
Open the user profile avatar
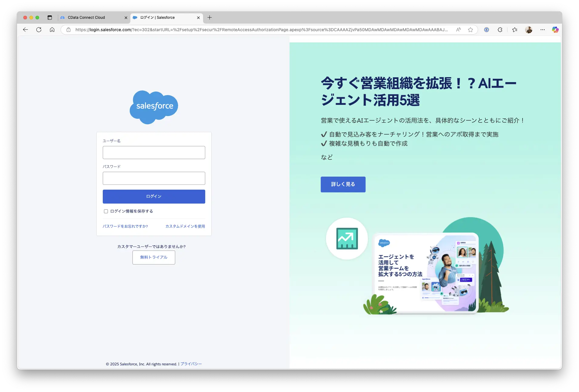tap(529, 30)
